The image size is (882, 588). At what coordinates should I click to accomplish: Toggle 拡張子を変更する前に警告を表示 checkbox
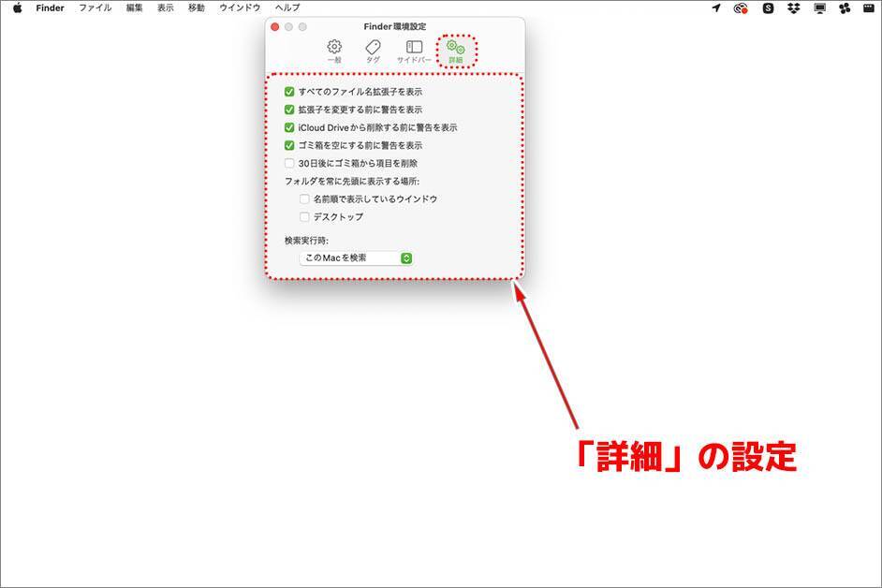[x=289, y=110]
